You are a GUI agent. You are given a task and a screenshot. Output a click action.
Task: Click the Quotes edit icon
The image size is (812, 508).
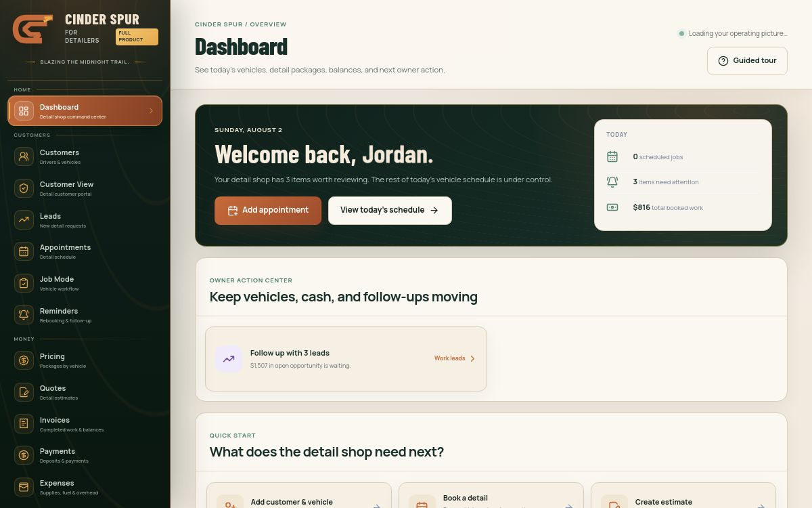24,392
